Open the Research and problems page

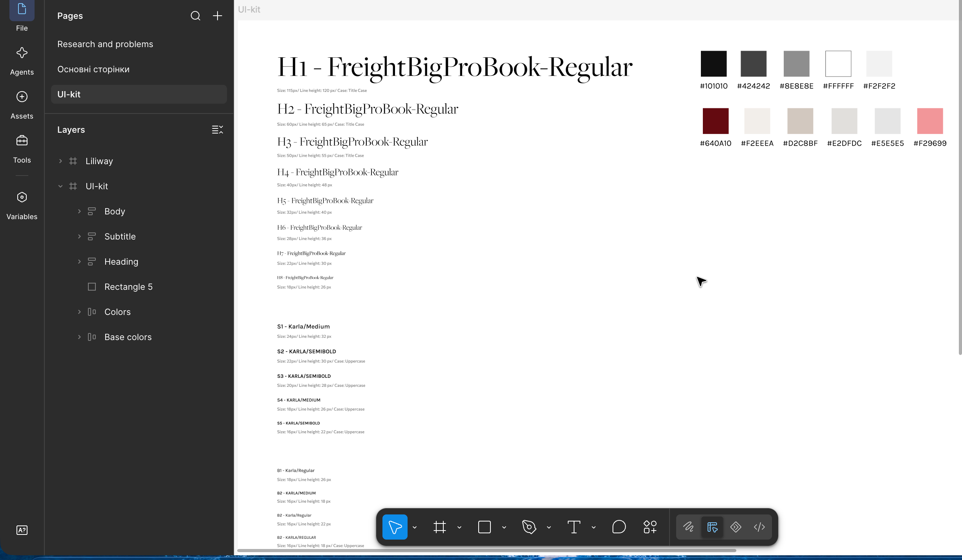tap(139, 44)
